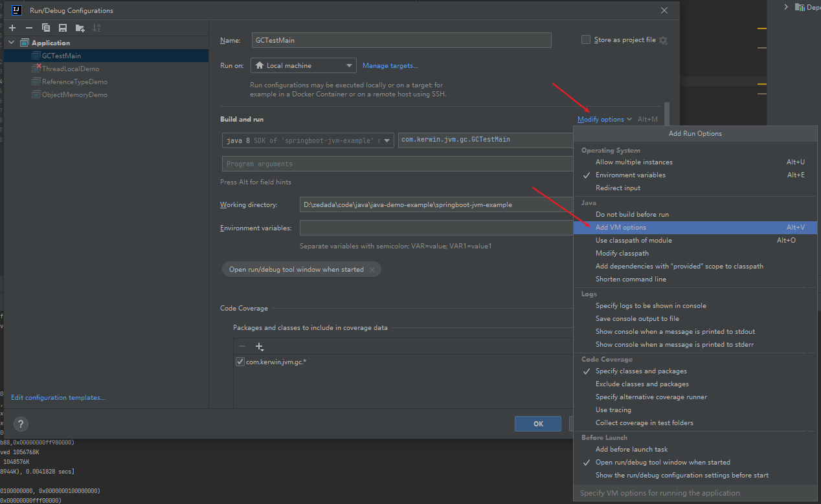Click the Add New Configuration plus icon
821x504 pixels.
click(x=12, y=28)
